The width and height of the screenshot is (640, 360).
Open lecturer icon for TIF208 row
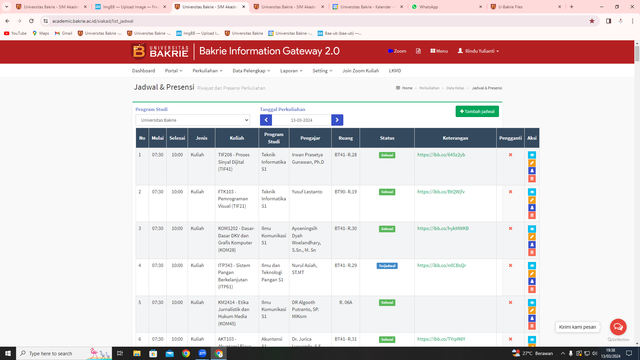click(x=531, y=171)
